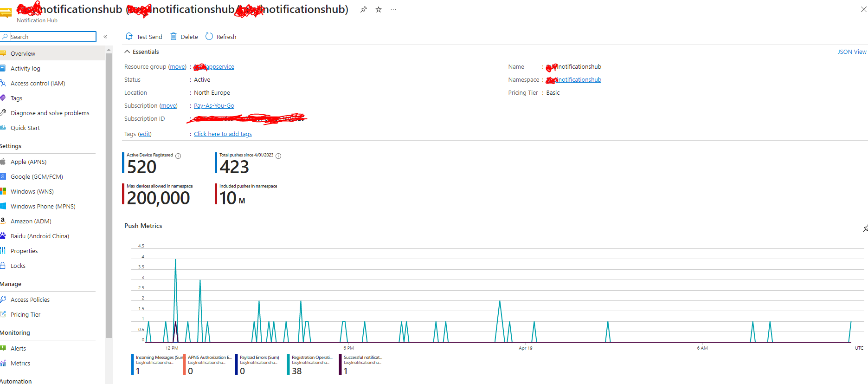The image size is (868, 384).
Task: Click the sidebar vertical scrollbar
Action: 109,195
